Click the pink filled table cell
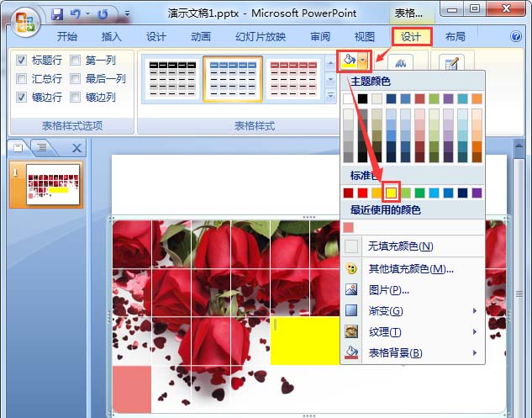The width and height of the screenshot is (532, 418). coord(132,389)
